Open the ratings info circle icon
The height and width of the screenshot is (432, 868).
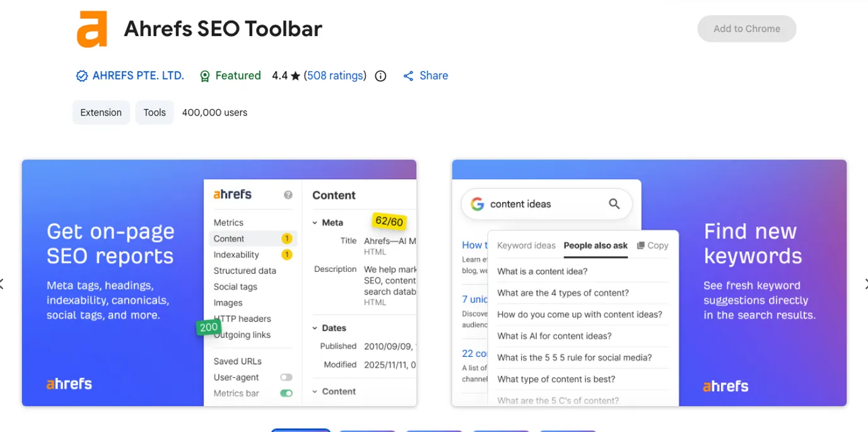pos(380,76)
